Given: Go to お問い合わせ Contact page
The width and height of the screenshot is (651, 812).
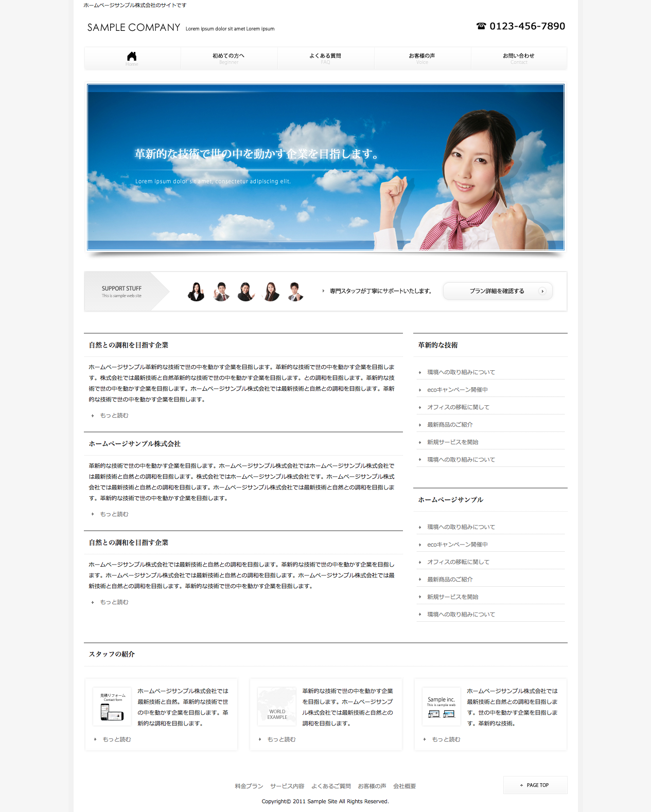Looking at the screenshot, I should point(519,58).
